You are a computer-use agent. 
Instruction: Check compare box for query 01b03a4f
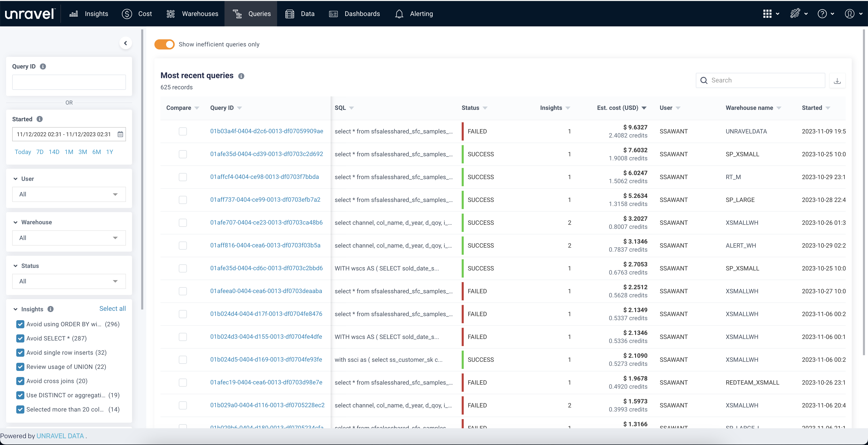tap(183, 131)
